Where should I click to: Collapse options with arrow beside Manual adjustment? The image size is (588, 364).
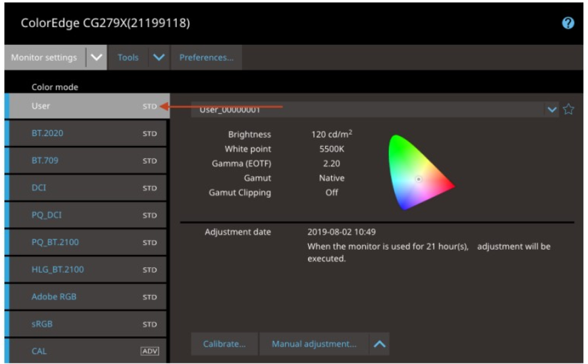pyautogui.click(x=379, y=344)
